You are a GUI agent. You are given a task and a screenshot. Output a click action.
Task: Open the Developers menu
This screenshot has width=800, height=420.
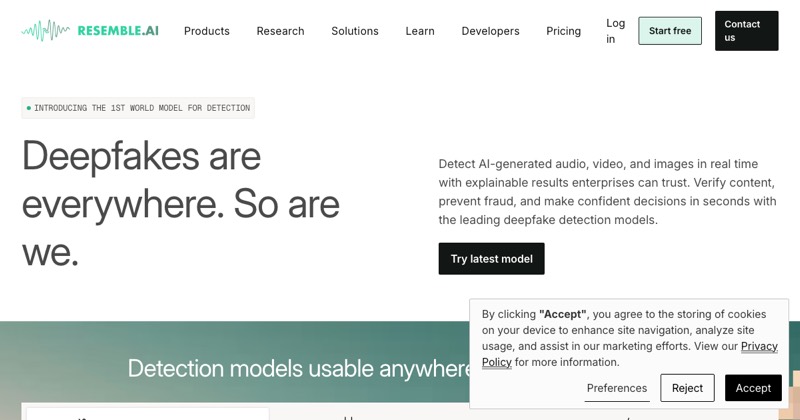(490, 31)
